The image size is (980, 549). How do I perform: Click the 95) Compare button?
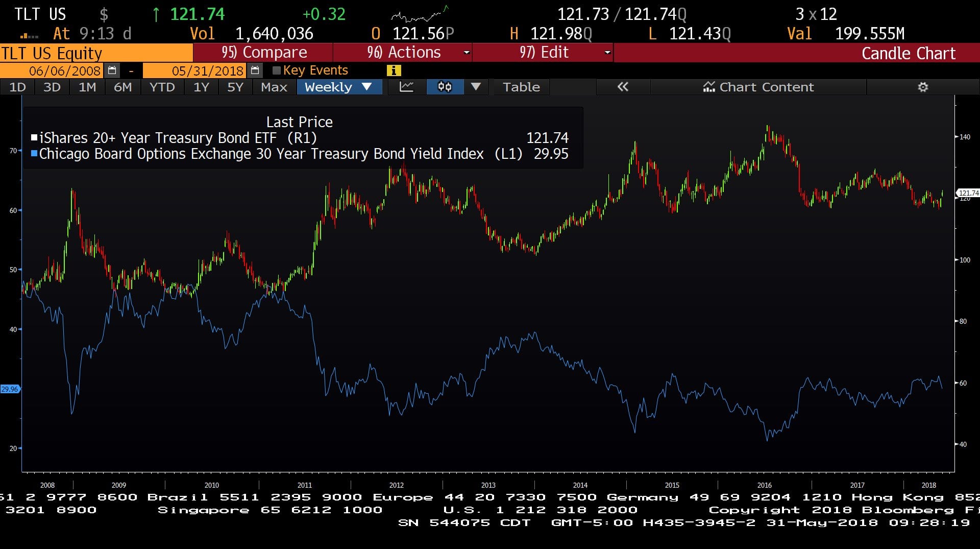click(x=263, y=53)
